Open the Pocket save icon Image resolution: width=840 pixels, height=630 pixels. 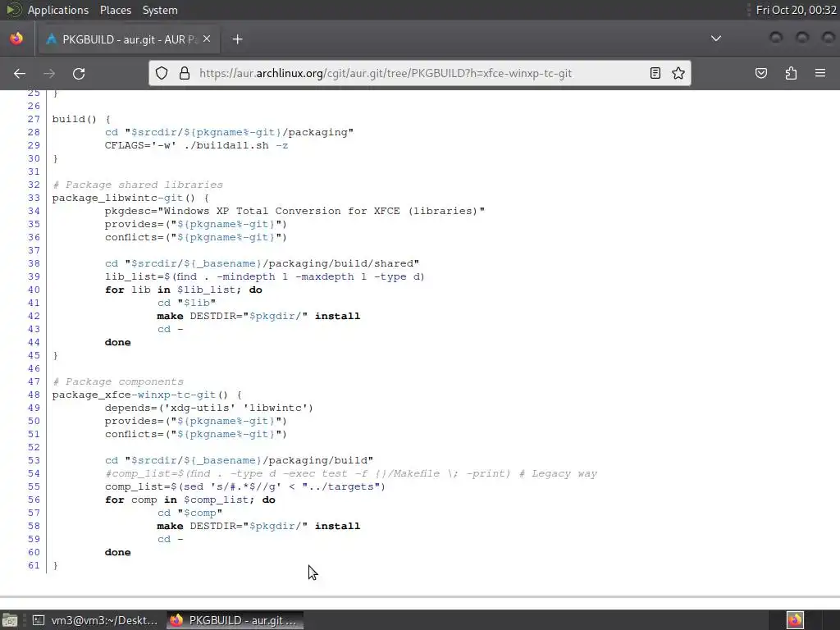(761, 73)
